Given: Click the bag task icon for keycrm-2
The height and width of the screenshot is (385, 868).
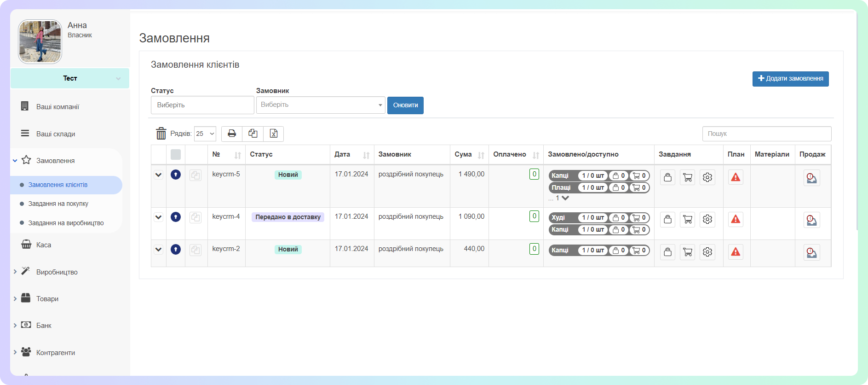Looking at the screenshot, I should click(x=667, y=252).
